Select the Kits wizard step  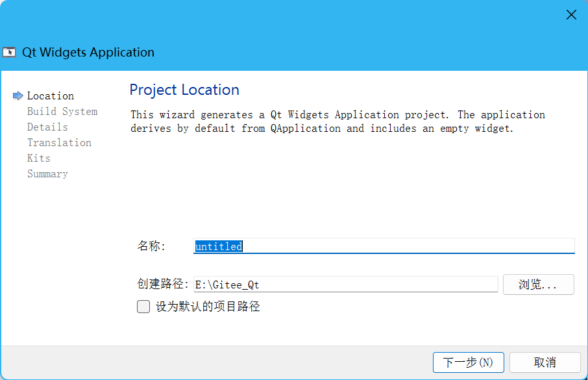pyautogui.click(x=39, y=158)
